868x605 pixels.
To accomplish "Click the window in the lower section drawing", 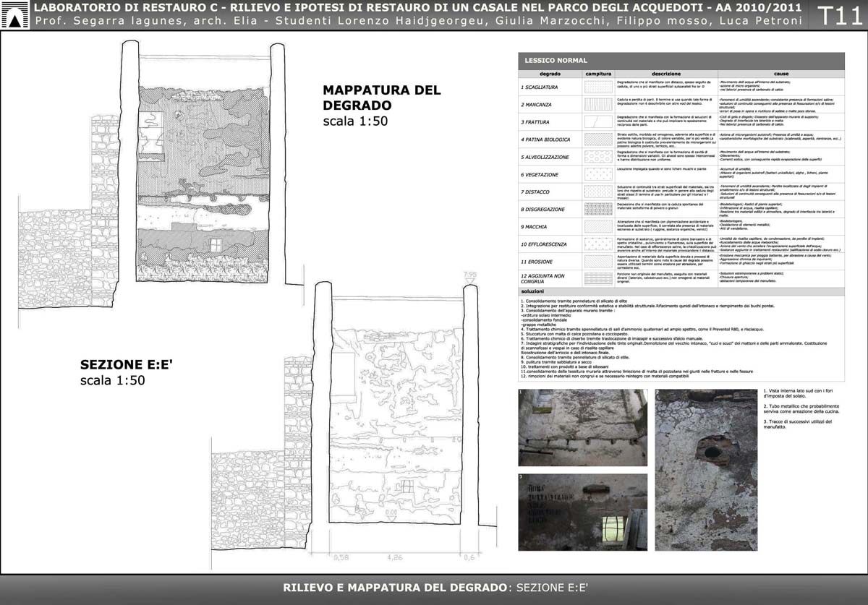I will [407, 487].
